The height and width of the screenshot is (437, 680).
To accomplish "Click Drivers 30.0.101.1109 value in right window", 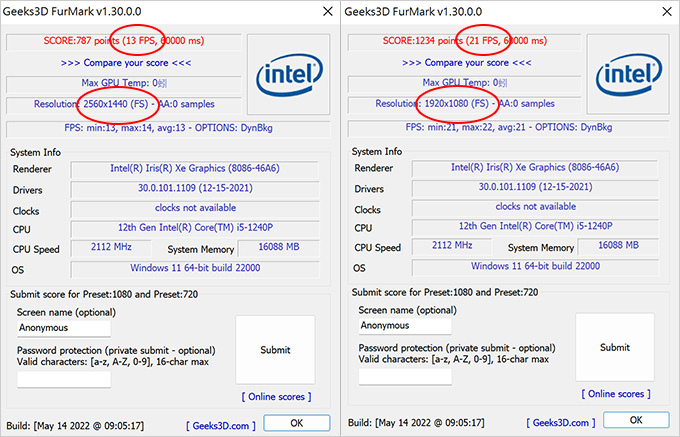I will 535,187.
